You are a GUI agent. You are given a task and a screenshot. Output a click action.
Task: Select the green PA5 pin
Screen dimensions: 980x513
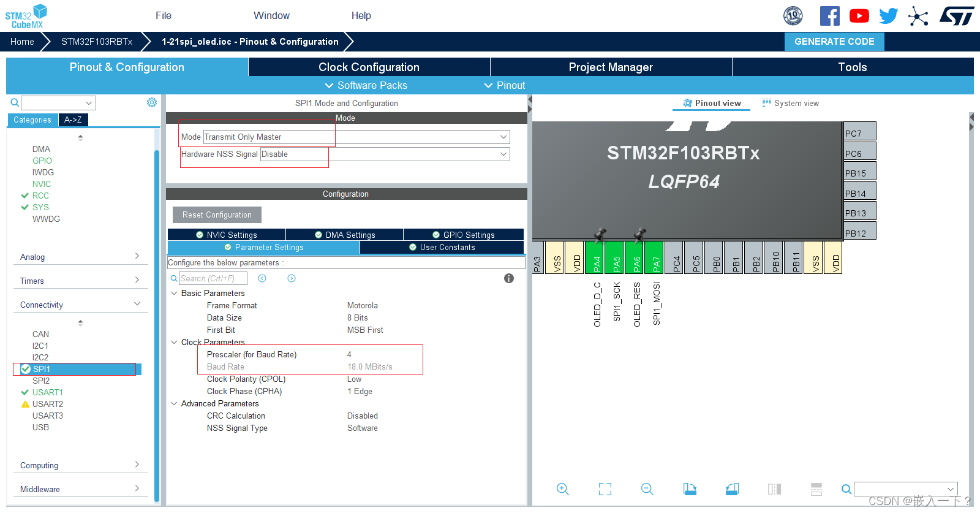(x=616, y=257)
